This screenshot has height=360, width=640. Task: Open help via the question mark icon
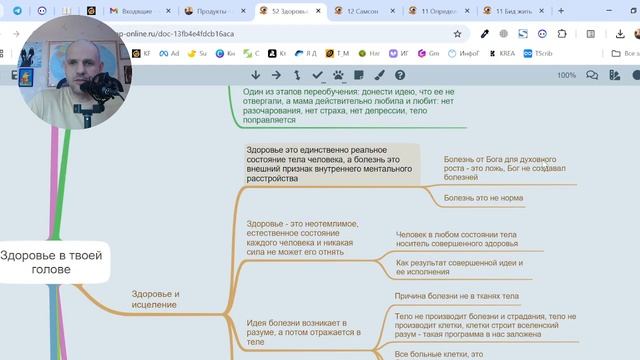pyautogui.click(x=400, y=75)
